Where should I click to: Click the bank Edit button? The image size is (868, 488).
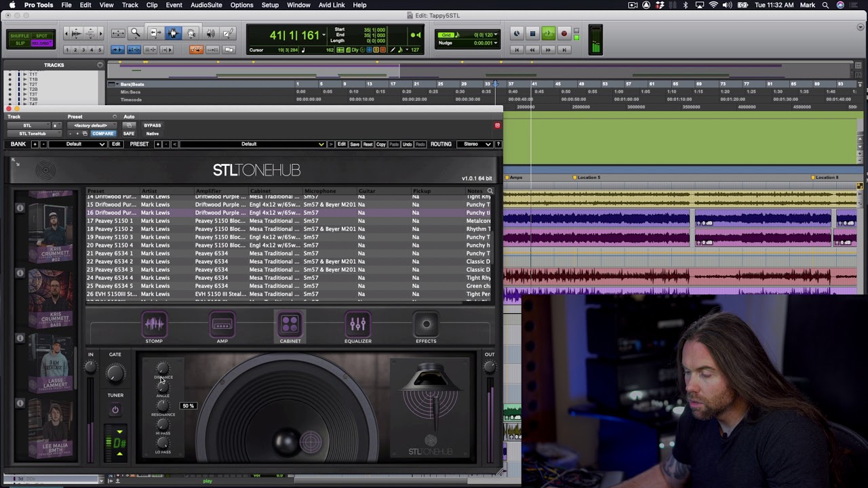pyautogui.click(x=116, y=144)
